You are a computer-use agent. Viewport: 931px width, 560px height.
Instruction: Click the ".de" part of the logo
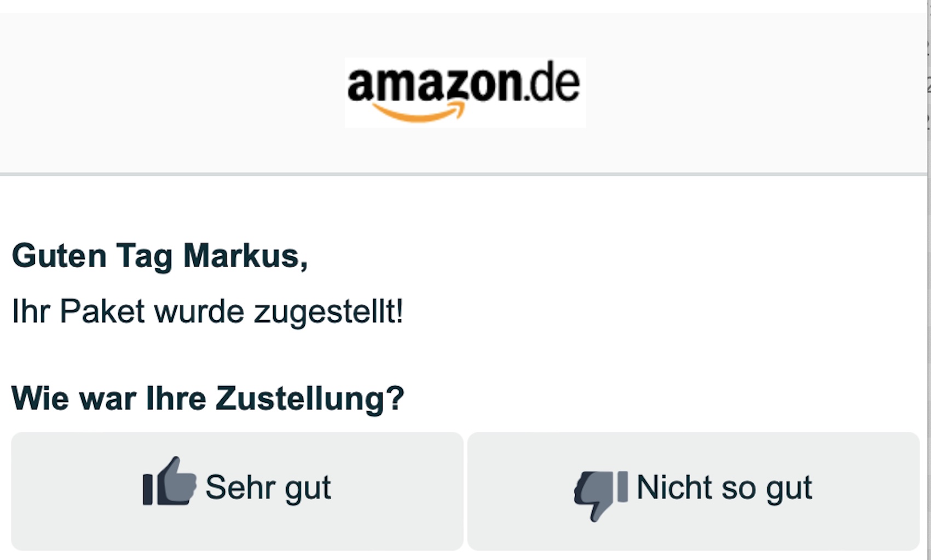tap(552, 84)
